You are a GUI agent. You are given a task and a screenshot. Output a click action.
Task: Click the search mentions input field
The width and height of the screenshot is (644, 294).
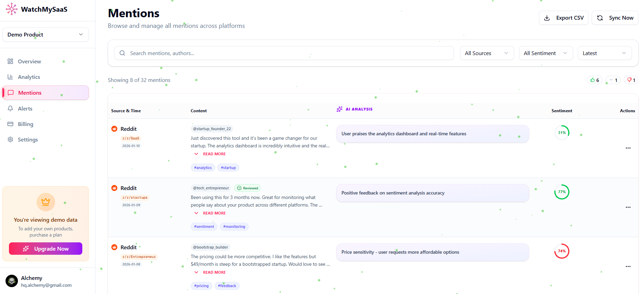pos(284,53)
